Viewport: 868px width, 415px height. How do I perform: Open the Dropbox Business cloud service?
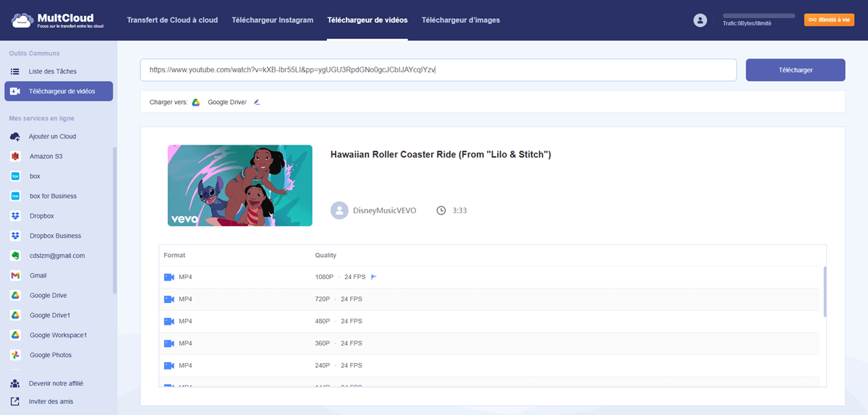(55, 236)
